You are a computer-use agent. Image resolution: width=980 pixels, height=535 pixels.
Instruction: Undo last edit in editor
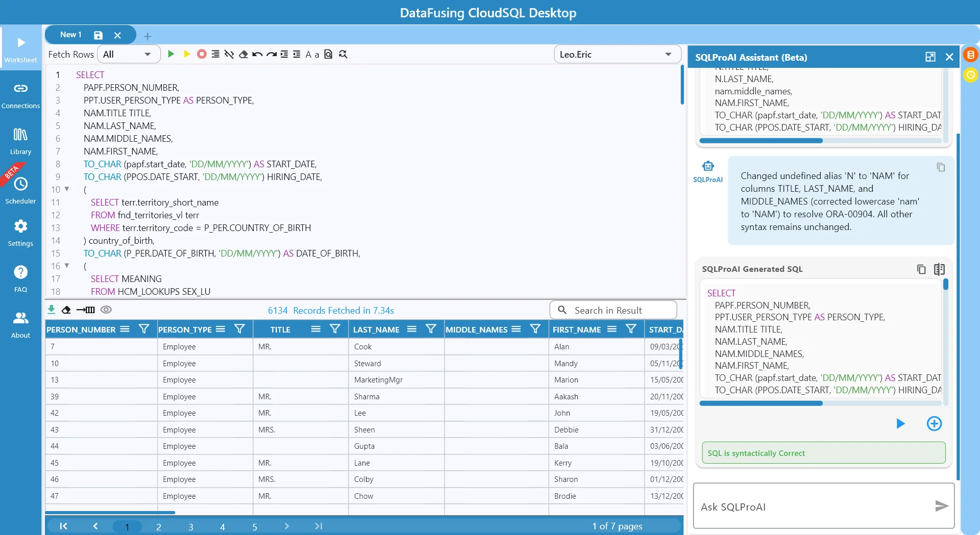(257, 54)
